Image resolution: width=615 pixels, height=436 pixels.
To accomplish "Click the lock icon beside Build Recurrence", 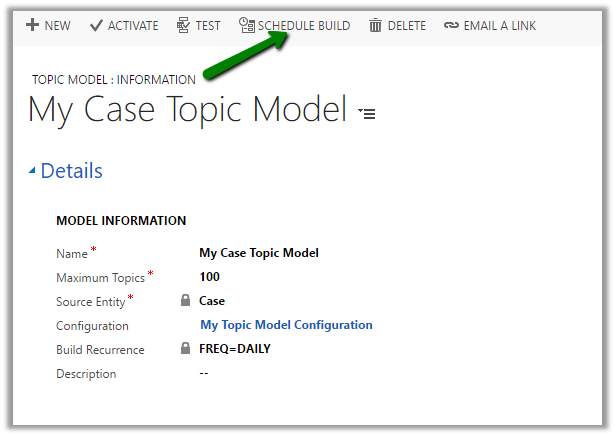I will coord(185,349).
